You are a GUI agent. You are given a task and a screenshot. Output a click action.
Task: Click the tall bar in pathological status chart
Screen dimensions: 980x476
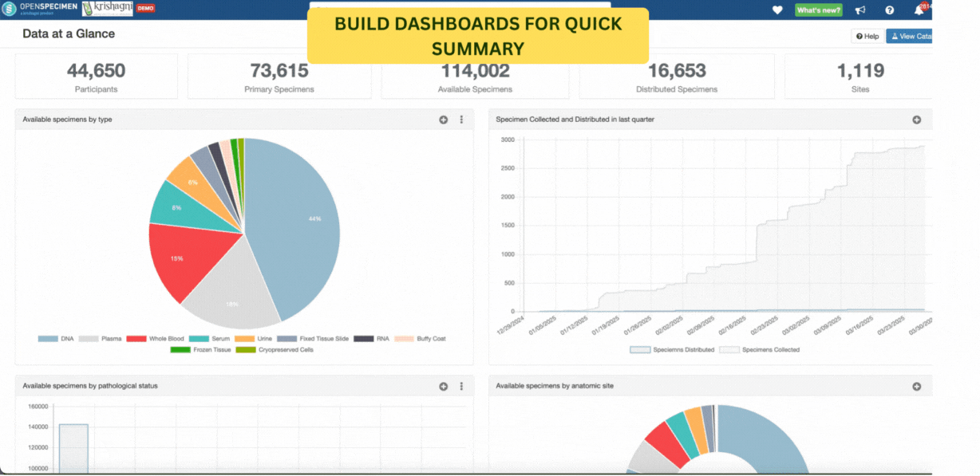(x=73, y=449)
